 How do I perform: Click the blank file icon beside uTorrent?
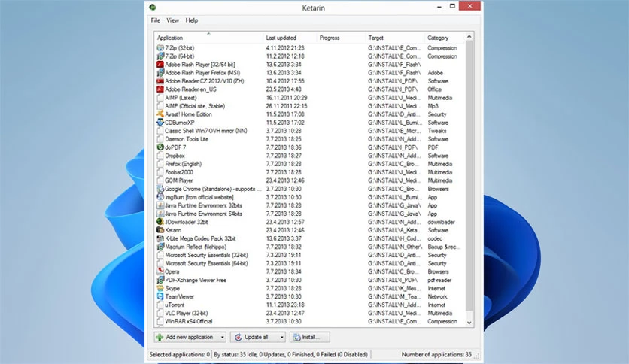(160, 305)
